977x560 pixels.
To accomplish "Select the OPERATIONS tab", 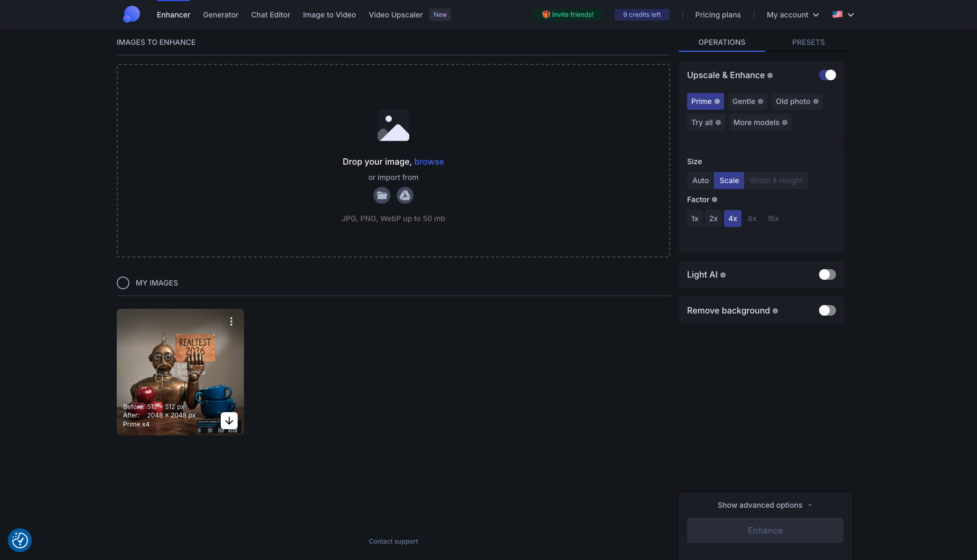I will pyautogui.click(x=722, y=42).
